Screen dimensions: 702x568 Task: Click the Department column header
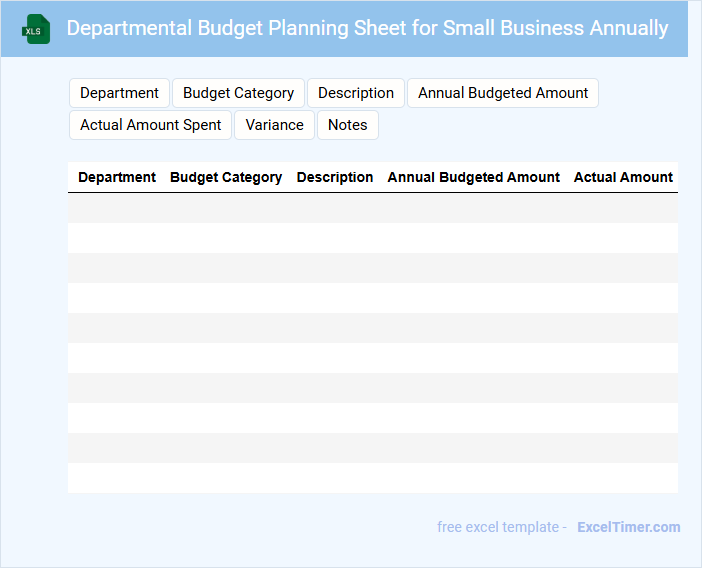[x=117, y=177]
